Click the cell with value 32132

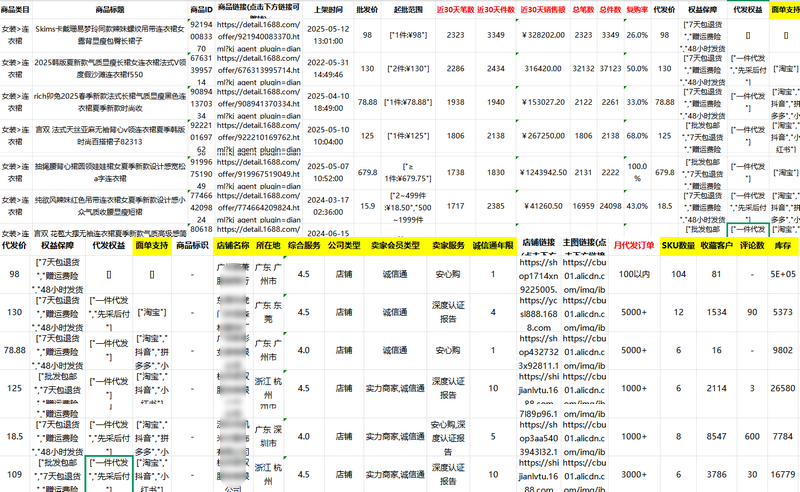[x=583, y=69]
